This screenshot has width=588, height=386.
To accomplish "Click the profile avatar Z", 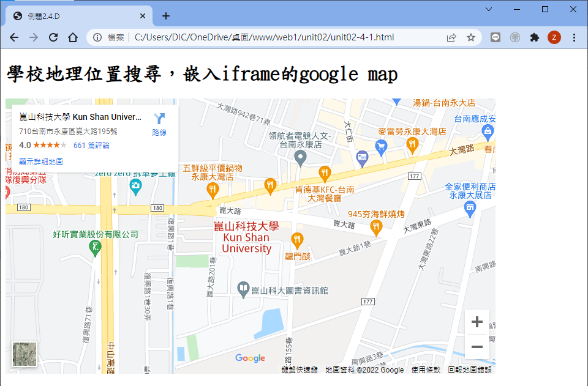I will click(x=554, y=38).
